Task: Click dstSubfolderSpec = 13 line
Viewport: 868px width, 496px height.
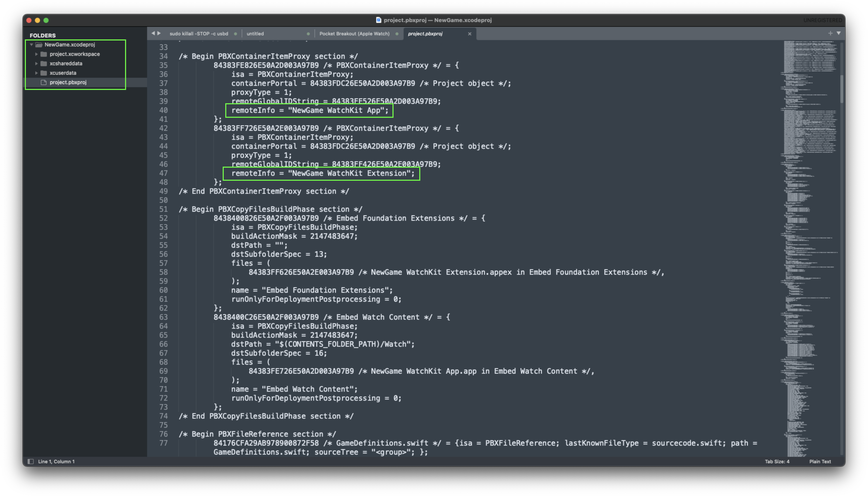Action: (x=279, y=254)
